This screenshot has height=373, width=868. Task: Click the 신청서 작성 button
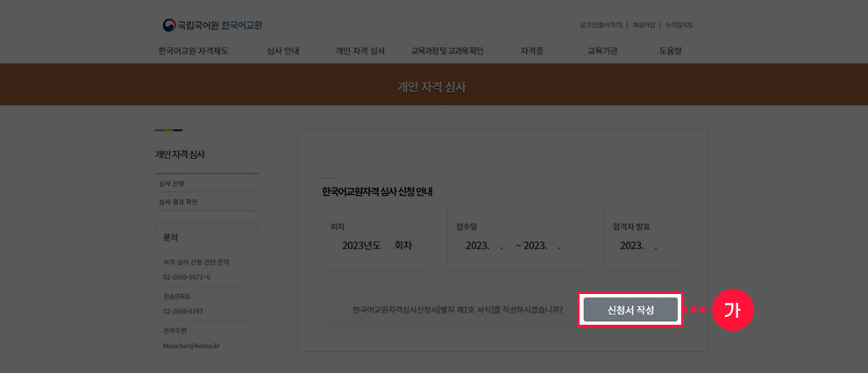pos(630,310)
